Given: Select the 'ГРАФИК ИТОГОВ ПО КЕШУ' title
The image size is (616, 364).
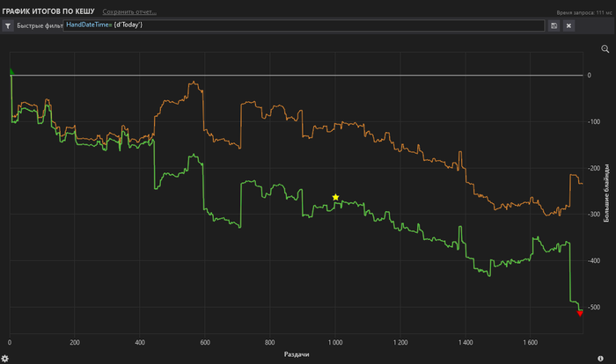Looking at the screenshot, I should tap(48, 11).
